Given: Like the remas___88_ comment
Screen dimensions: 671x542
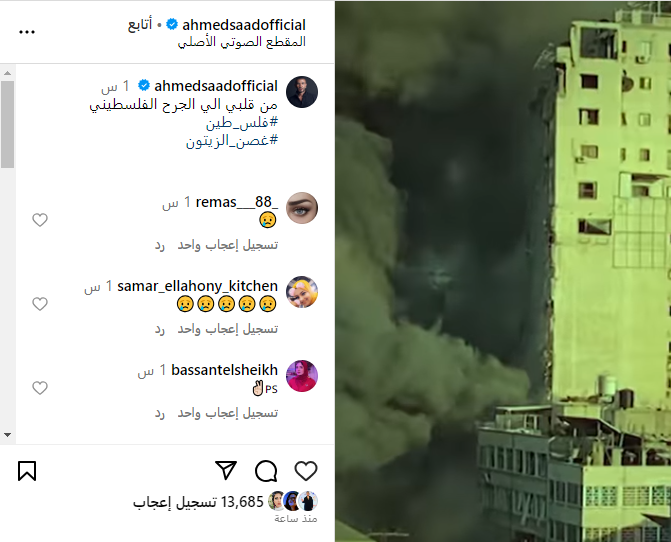Looking at the screenshot, I should [40, 220].
